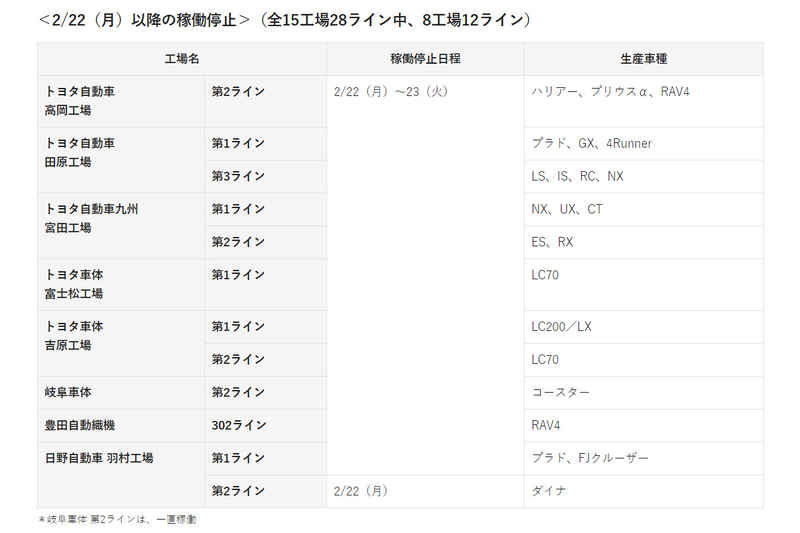
Task: Select the プラド、GX、4Runner cell
Action: pyautogui.click(x=591, y=144)
